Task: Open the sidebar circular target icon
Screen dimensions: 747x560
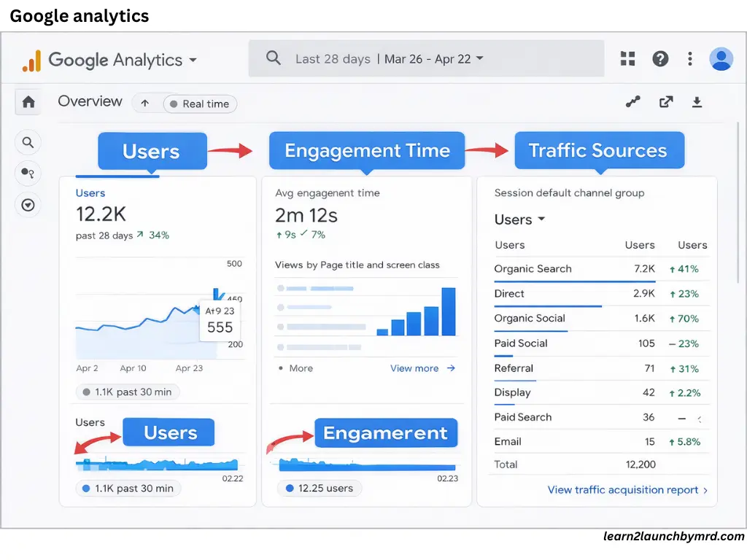Action: point(28,205)
